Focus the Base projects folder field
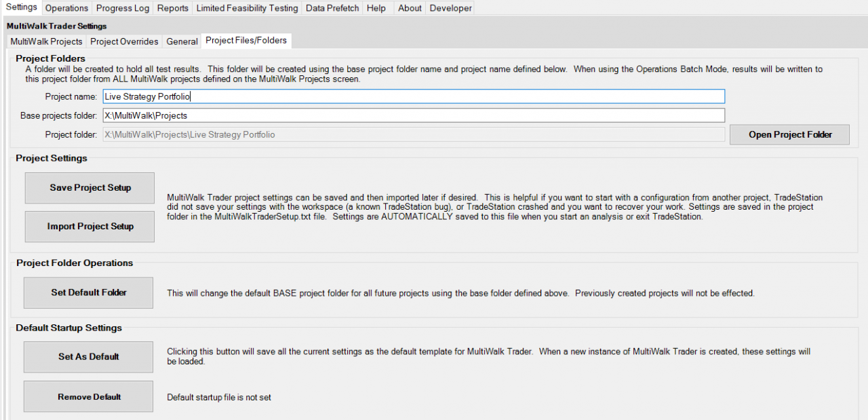This screenshot has width=868, height=420. [x=413, y=115]
